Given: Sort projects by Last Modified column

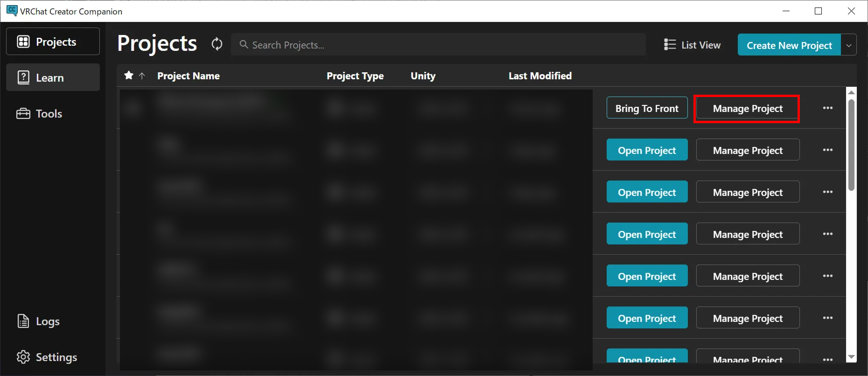Looking at the screenshot, I should point(540,76).
